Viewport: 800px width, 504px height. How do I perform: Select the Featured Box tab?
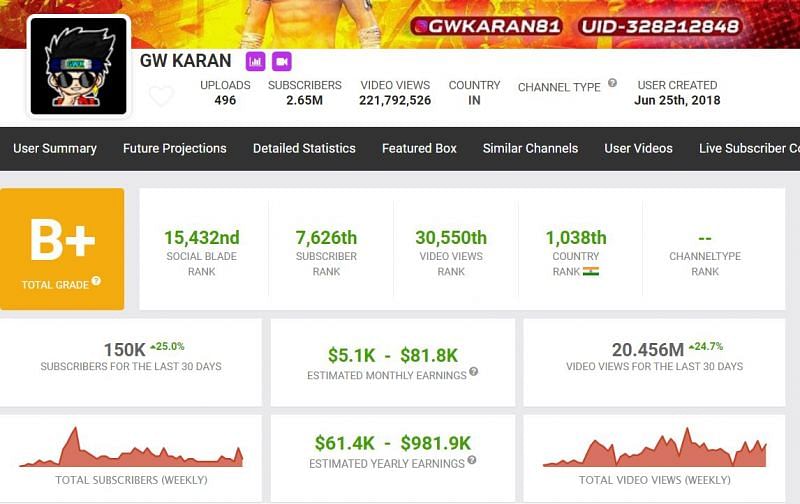point(419,148)
